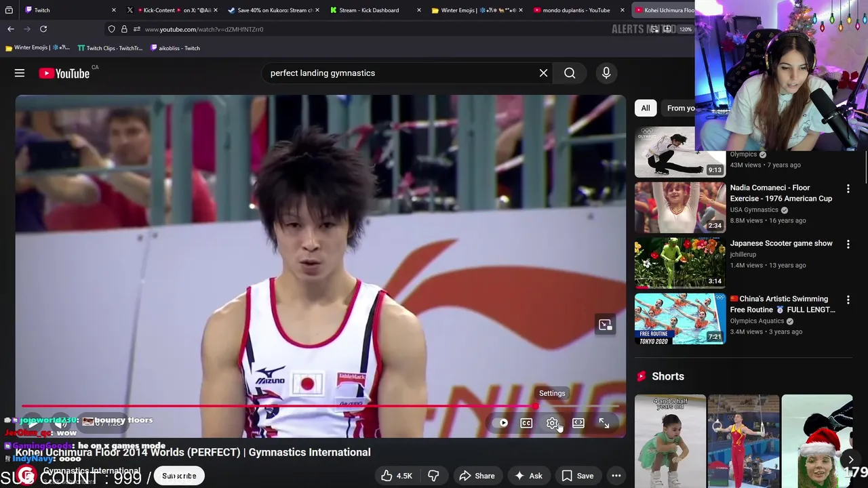This screenshot has height=488, width=868.
Task: Toggle the autoplay switch in player
Action: point(502,423)
